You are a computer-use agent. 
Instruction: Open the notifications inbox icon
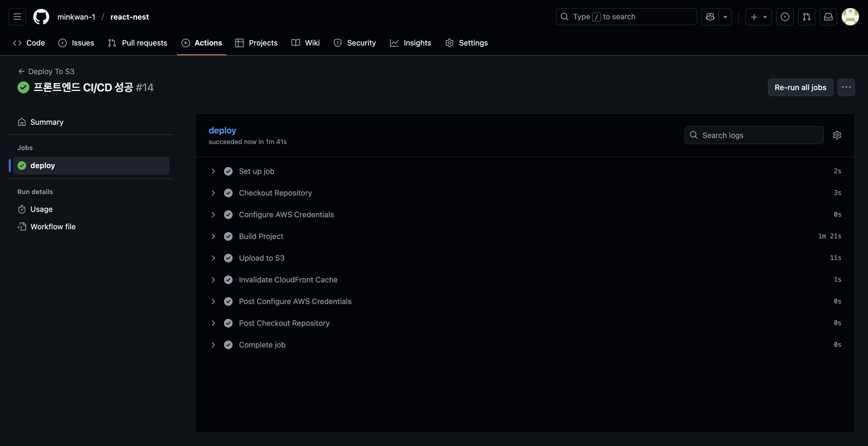[x=828, y=17]
